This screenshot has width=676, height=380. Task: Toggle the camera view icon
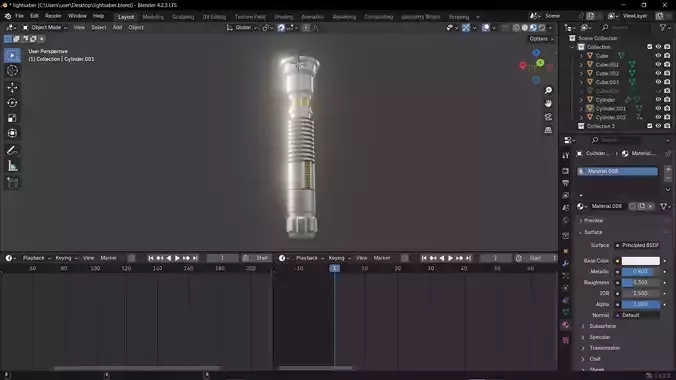click(548, 117)
